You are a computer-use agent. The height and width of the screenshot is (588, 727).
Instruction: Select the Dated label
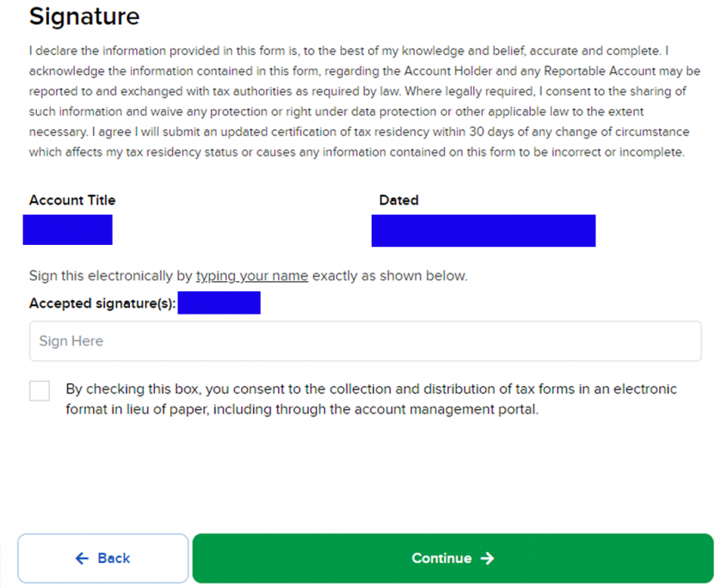point(398,200)
